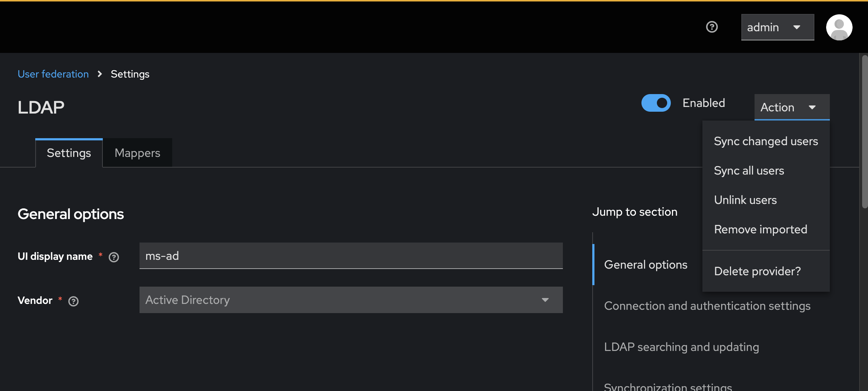868x391 pixels.
Task: Click help icon next to UI display name
Action: point(114,257)
